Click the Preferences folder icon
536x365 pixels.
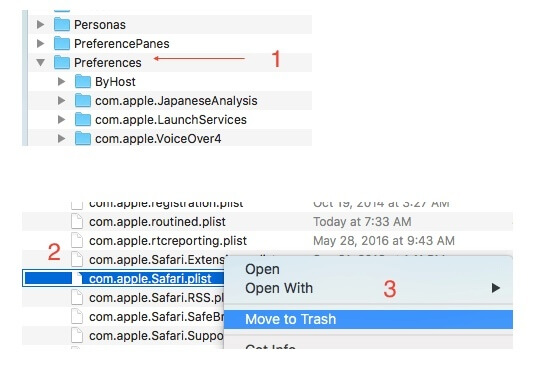[62, 62]
